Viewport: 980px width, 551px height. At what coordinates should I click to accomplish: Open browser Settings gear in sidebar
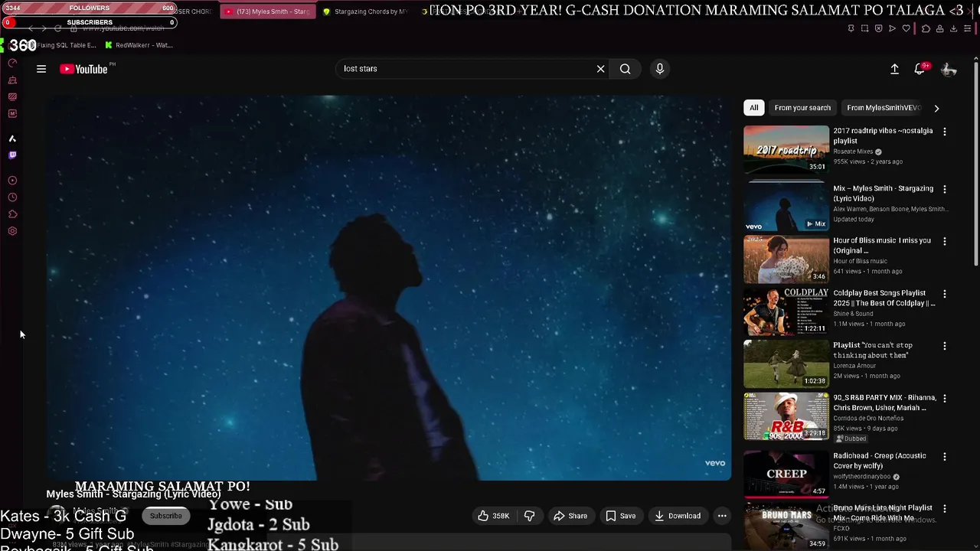click(x=12, y=231)
